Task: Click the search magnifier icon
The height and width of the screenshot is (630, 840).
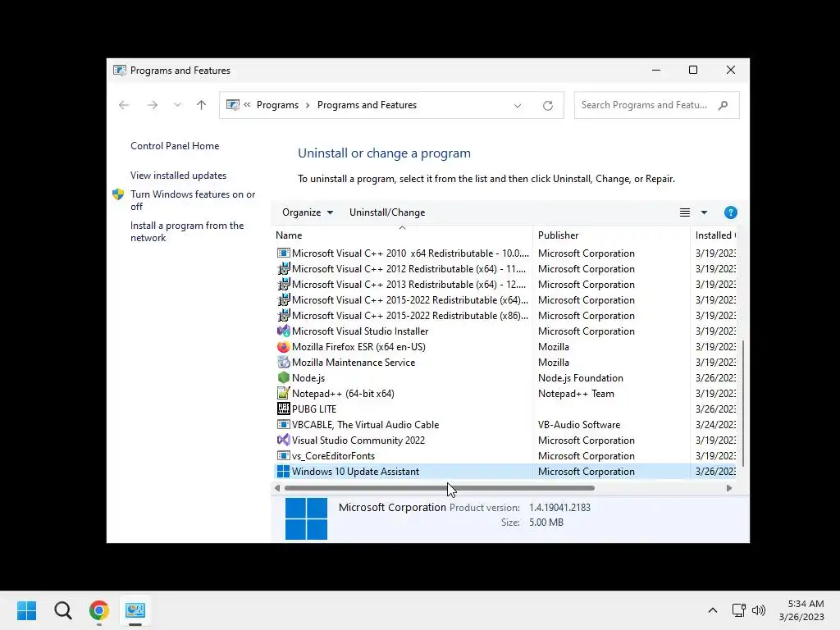Action: (x=724, y=105)
